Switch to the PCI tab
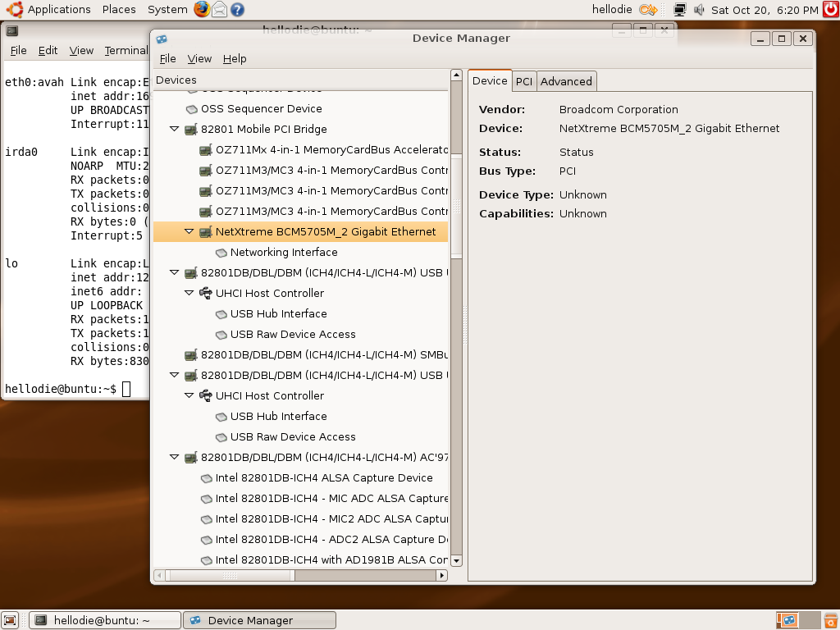The image size is (840, 630). pyautogui.click(x=524, y=81)
